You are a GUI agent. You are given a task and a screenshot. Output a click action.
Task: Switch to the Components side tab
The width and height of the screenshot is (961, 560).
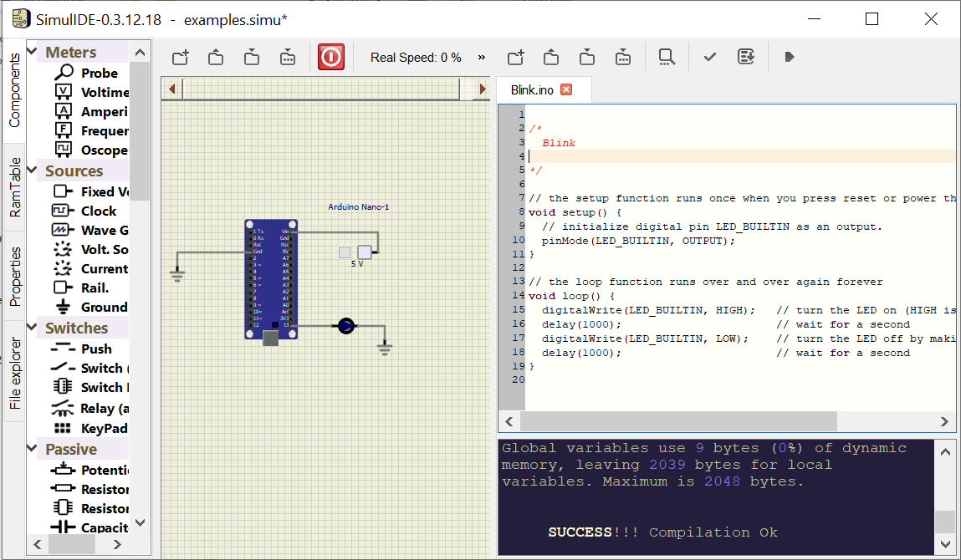click(15, 90)
